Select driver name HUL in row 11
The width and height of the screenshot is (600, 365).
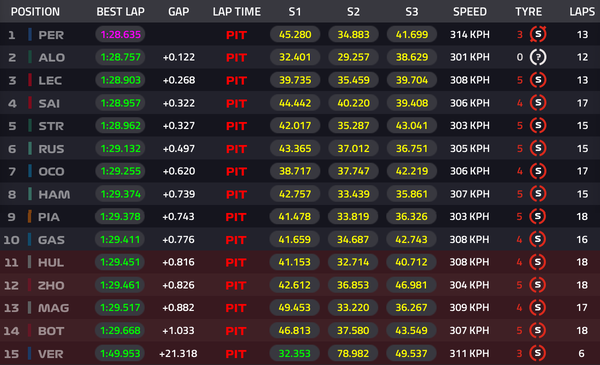(51, 262)
